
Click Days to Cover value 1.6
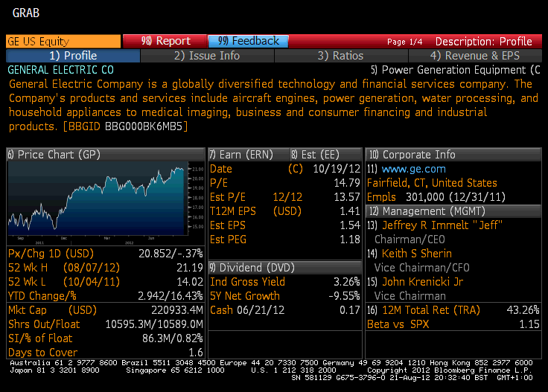click(x=196, y=353)
